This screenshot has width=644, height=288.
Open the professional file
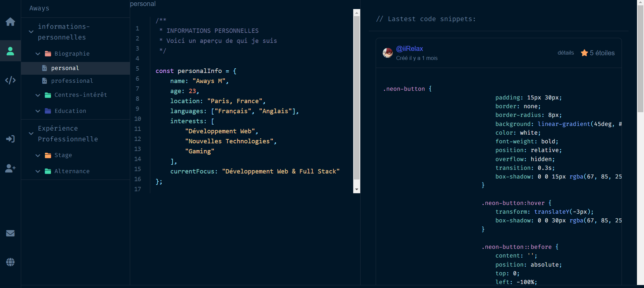click(x=72, y=81)
